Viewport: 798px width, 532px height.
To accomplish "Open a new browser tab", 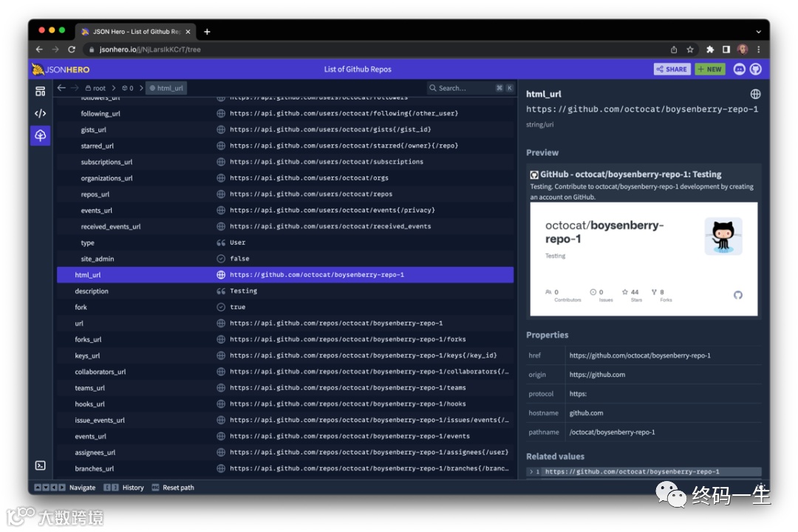I will 207,32.
